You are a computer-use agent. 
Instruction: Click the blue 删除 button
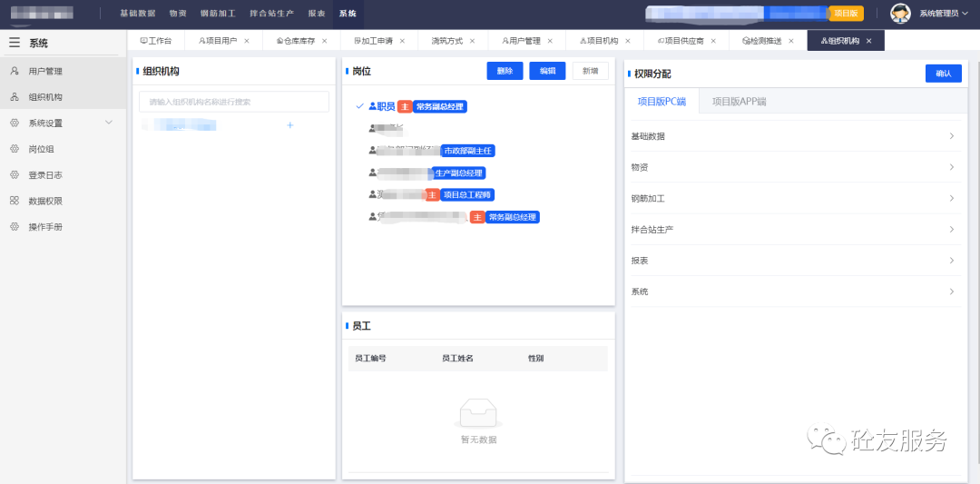click(x=505, y=71)
